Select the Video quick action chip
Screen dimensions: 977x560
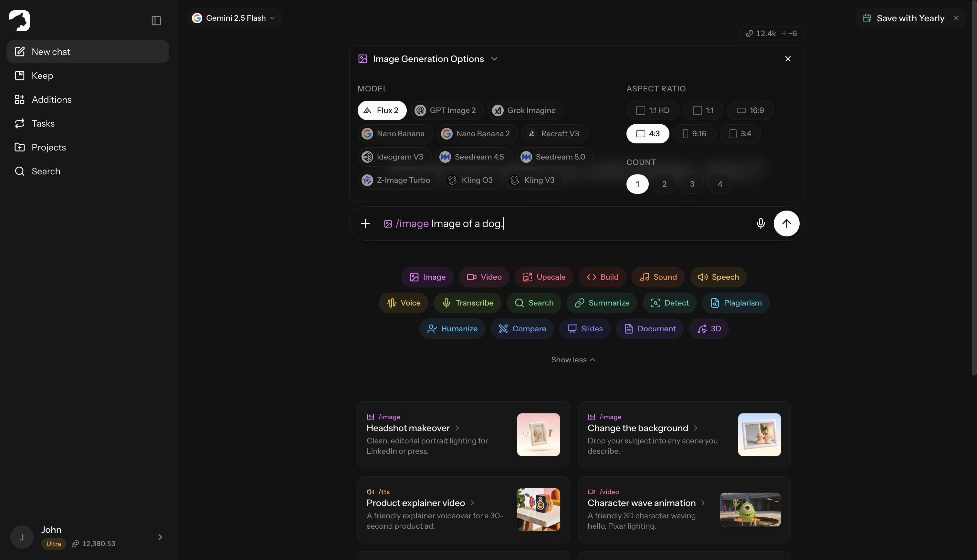point(484,277)
